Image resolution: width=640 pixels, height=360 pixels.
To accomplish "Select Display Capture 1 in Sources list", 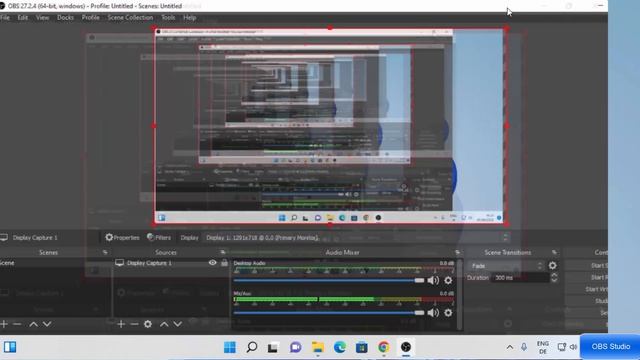I will pos(149,263).
